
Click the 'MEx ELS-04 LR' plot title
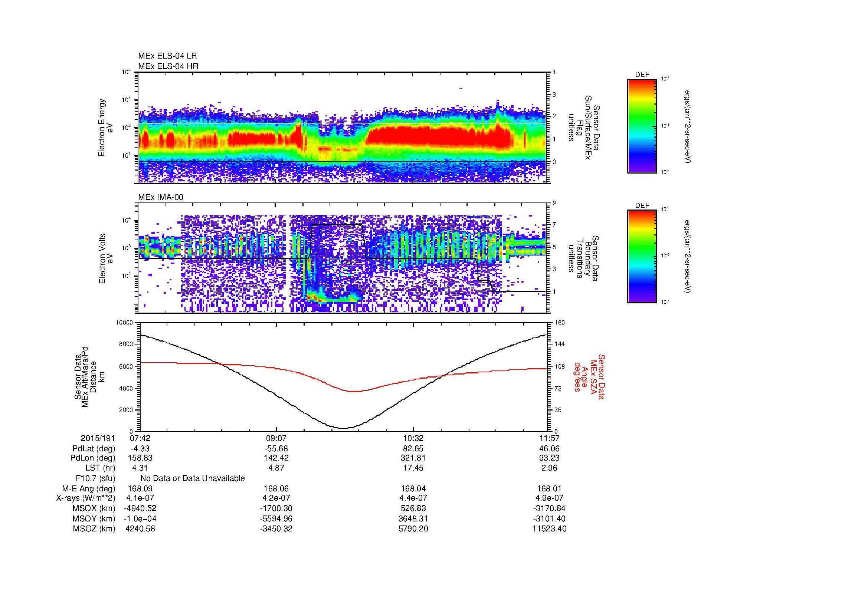(x=167, y=56)
